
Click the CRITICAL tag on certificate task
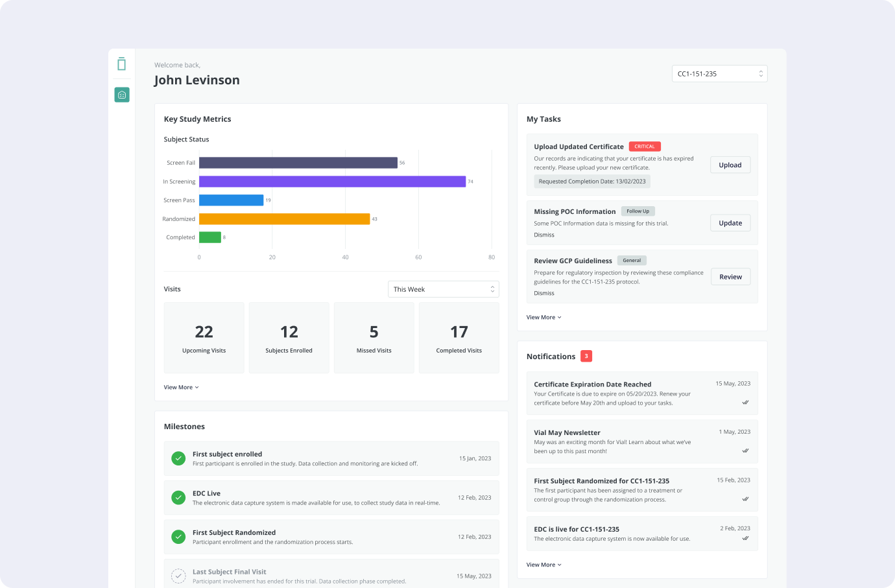coord(645,147)
